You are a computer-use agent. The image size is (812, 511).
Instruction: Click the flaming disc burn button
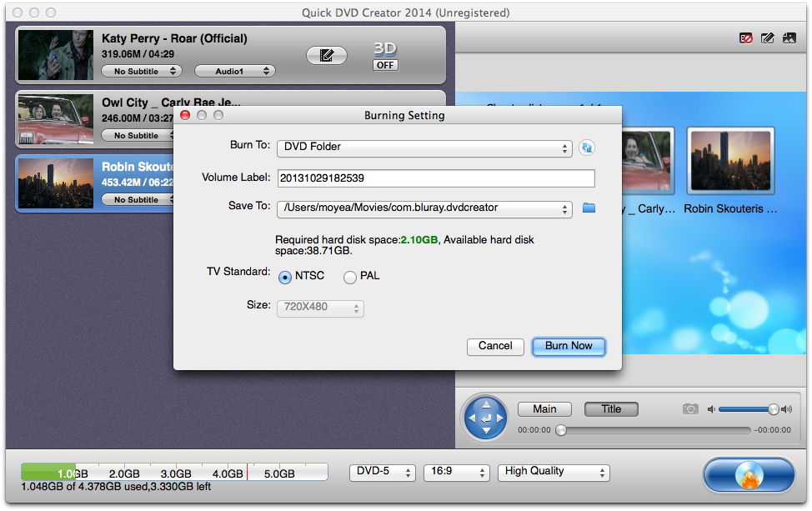pos(749,475)
